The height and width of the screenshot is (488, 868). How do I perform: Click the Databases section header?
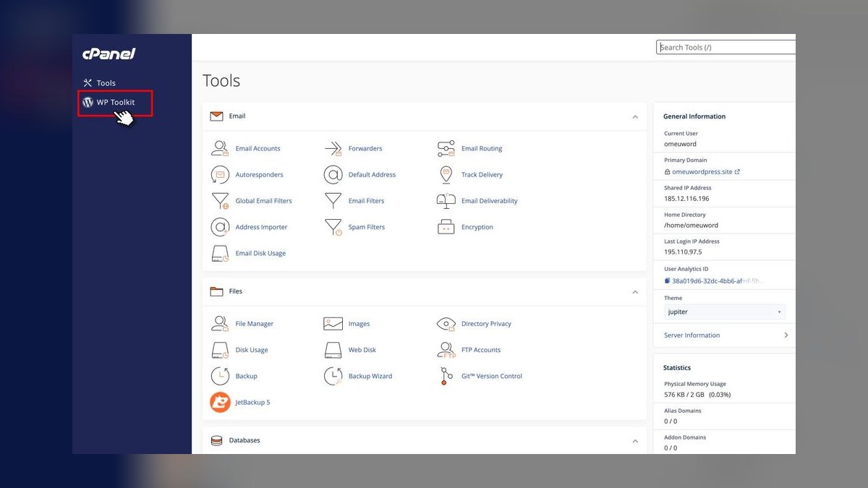click(425, 440)
